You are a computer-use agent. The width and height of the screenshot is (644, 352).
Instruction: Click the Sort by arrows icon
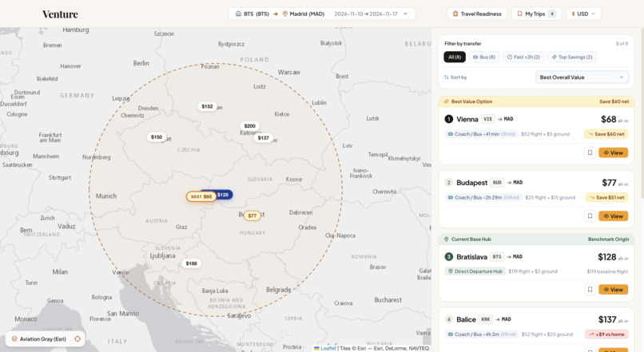(x=447, y=77)
